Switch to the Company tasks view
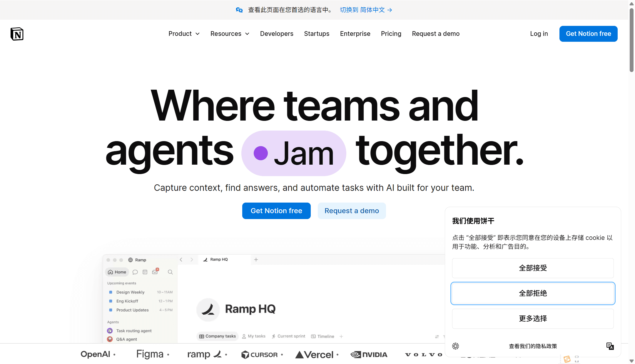The image size is (635, 364). [218, 336]
